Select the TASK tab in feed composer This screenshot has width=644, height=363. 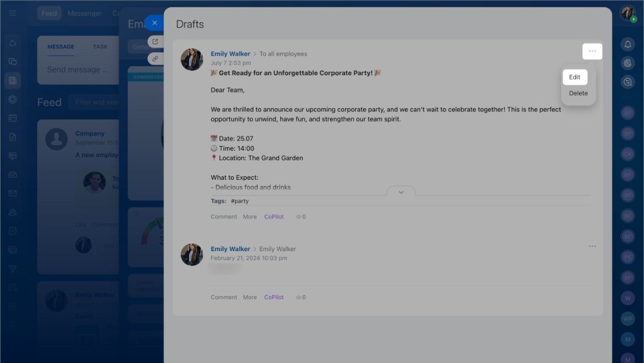click(x=100, y=47)
